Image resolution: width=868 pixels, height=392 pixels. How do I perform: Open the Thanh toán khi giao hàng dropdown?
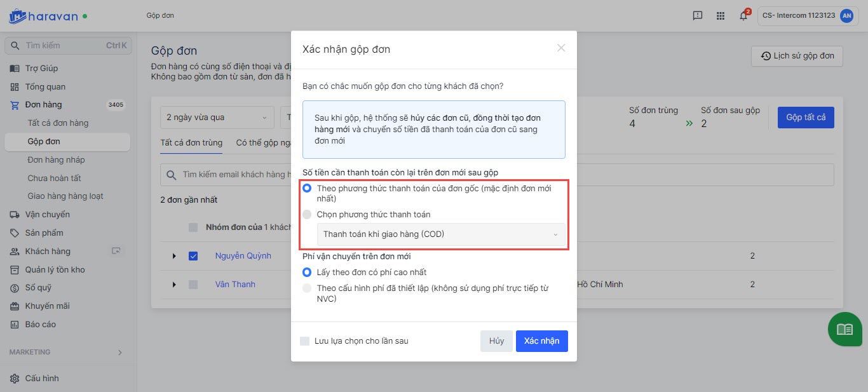click(441, 234)
